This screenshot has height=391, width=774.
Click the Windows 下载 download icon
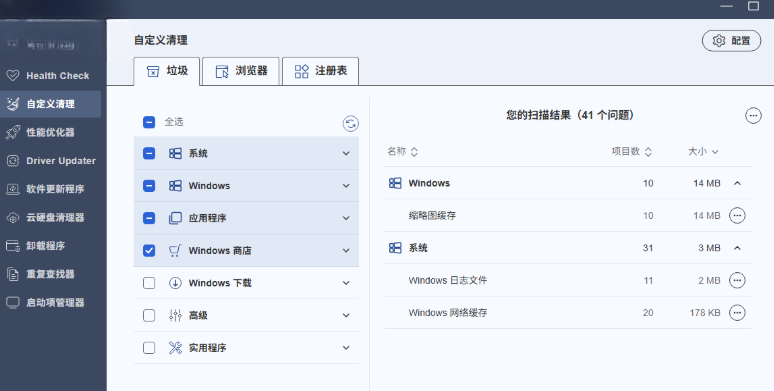pyautogui.click(x=175, y=283)
